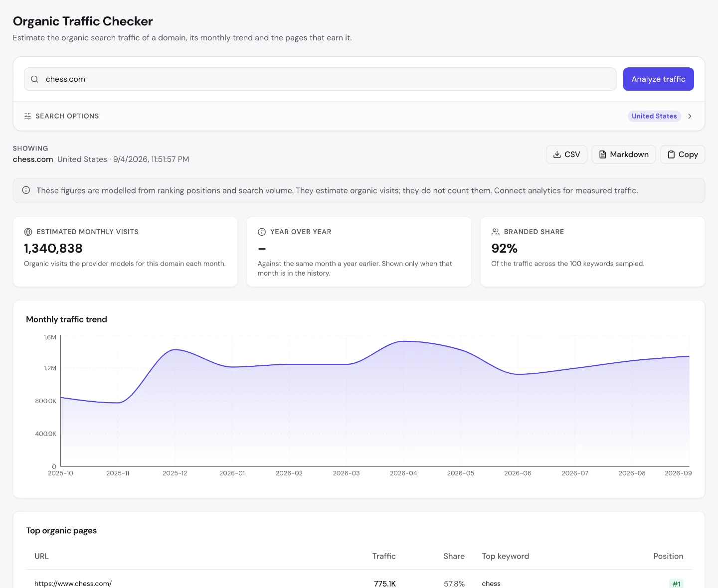Click the 2026-09 label on chart axis

[678, 473]
